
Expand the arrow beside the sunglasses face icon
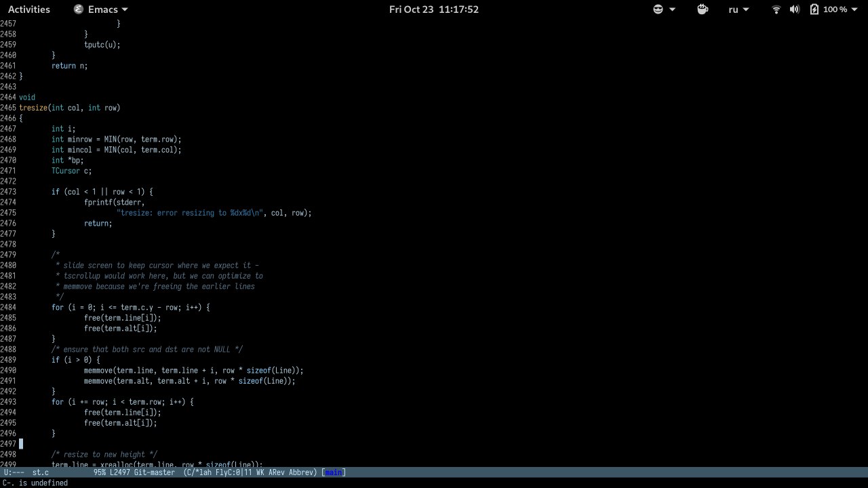click(673, 9)
